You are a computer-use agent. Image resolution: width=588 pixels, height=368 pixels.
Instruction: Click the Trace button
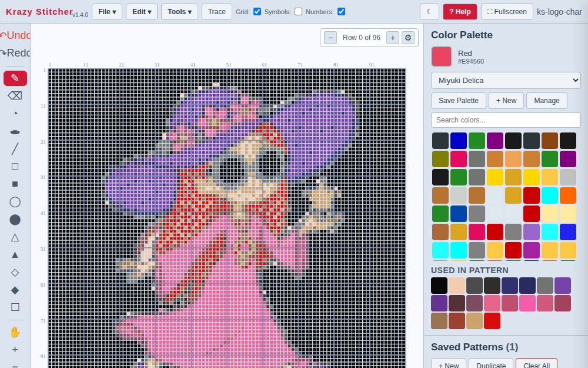coord(217,12)
